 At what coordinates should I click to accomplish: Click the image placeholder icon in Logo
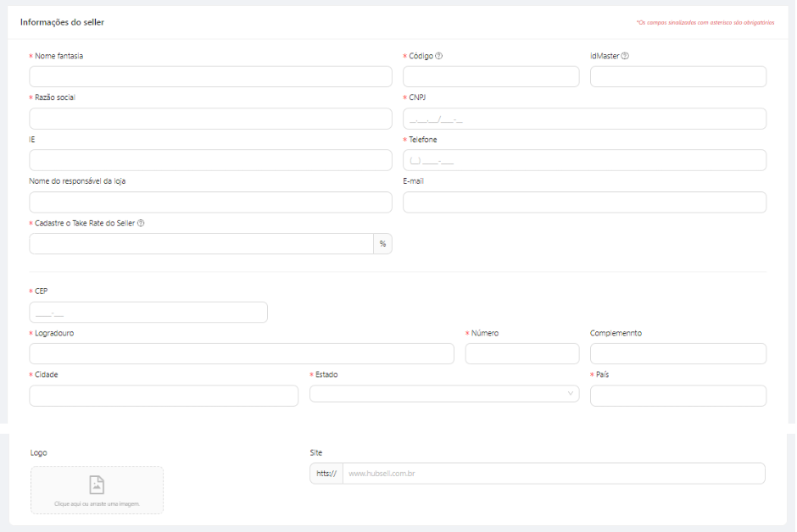pos(97,485)
